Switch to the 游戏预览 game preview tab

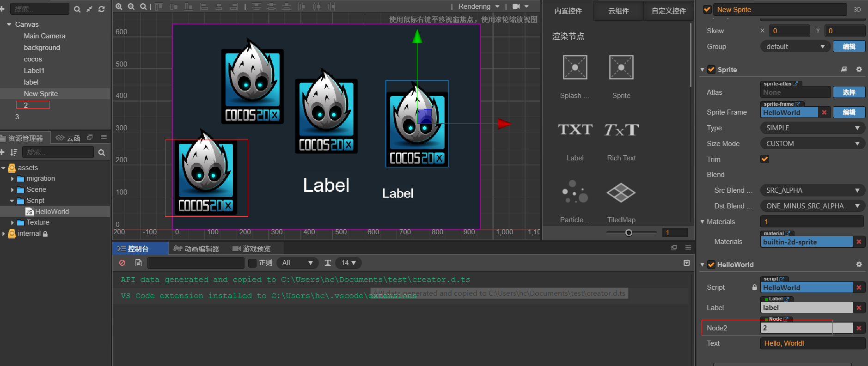tap(251, 249)
